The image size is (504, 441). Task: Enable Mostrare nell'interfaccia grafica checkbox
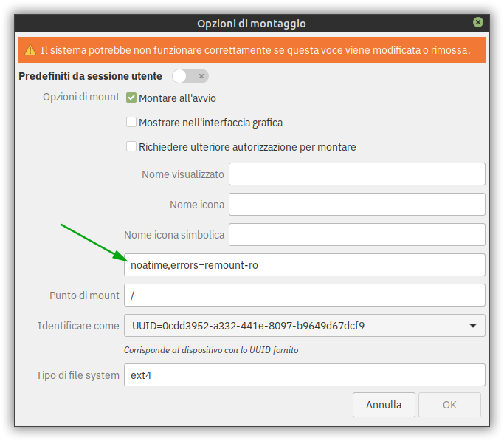pyautogui.click(x=131, y=122)
